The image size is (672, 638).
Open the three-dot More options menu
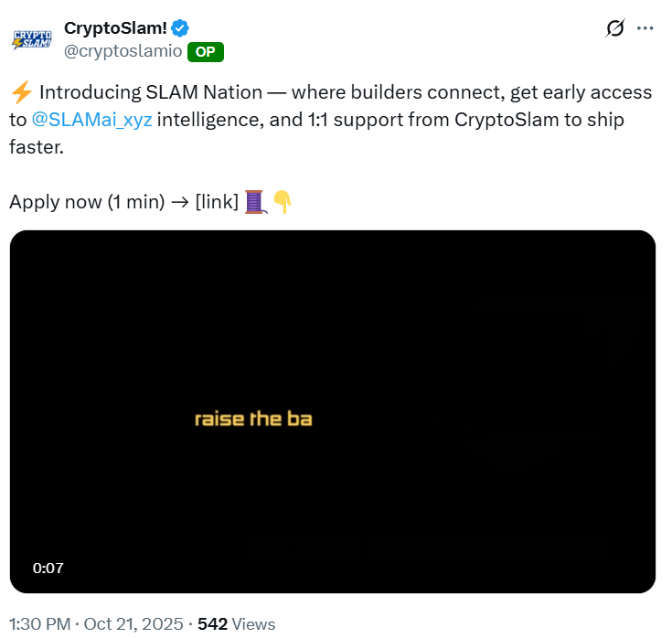(x=645, y=28)
